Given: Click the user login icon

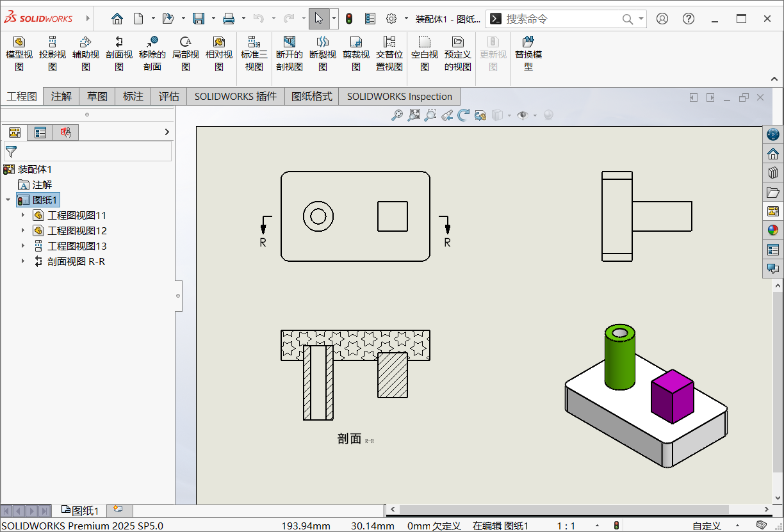Looking at the screenshot, I should (662, 19).
